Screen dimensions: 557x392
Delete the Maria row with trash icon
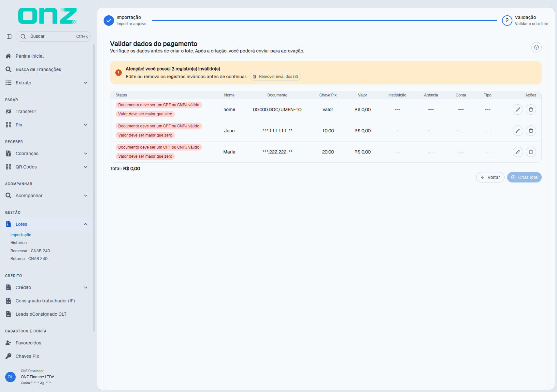click(x=531, y=152)
